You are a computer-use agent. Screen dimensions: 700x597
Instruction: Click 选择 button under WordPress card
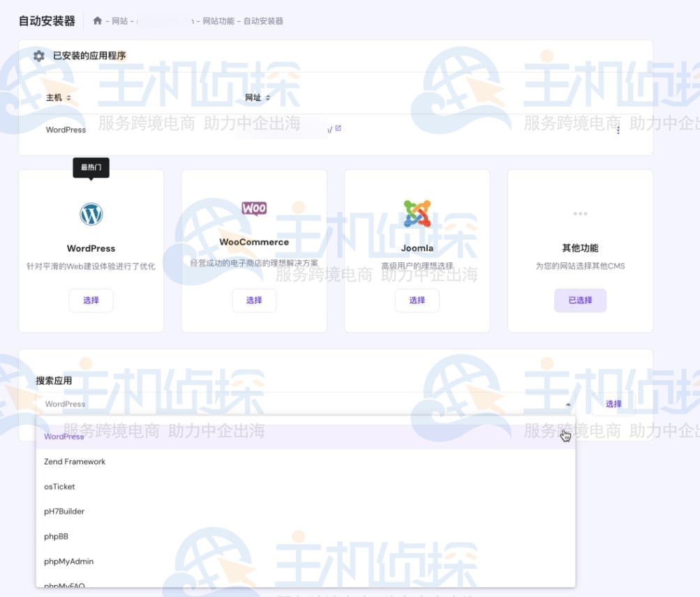tap(91, 301)
